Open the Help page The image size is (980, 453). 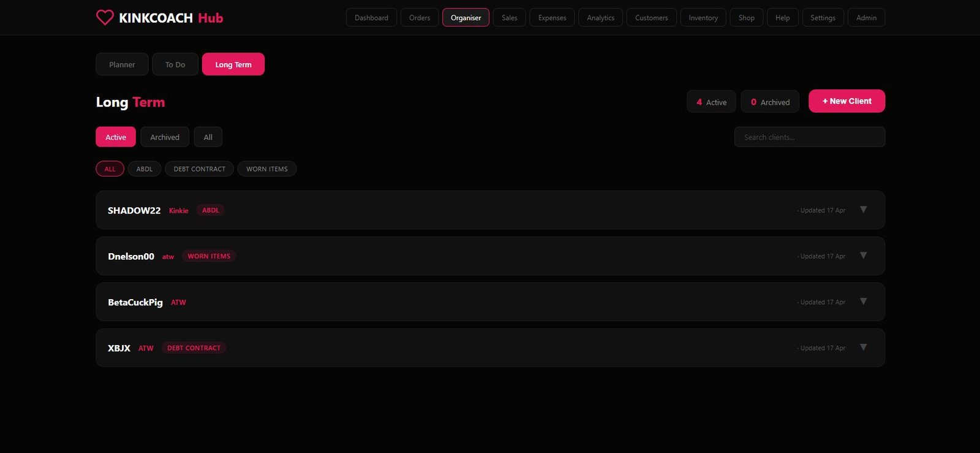tap(782, 18)
